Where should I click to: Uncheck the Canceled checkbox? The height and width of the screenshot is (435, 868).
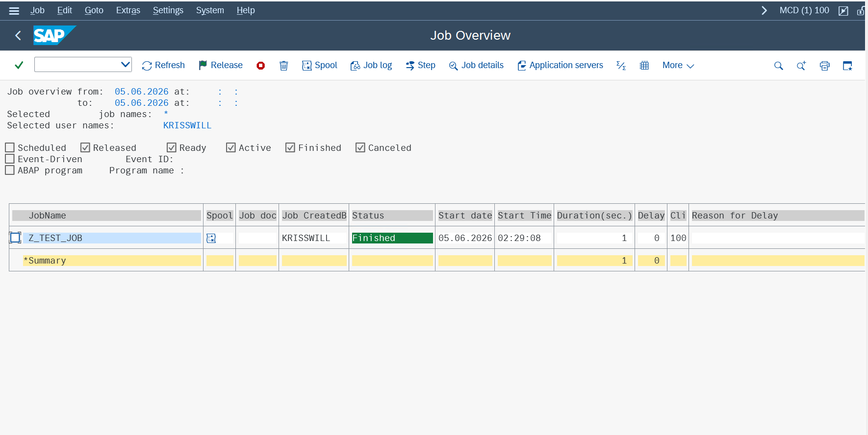click(x=360, y=147)
